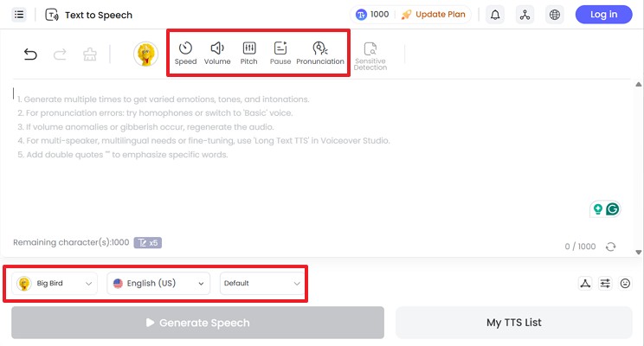The width and height of the screenshot is (644, 346).
Task: Click the Big Bird avatar in toolbar
Action: (x=145, y=54)
